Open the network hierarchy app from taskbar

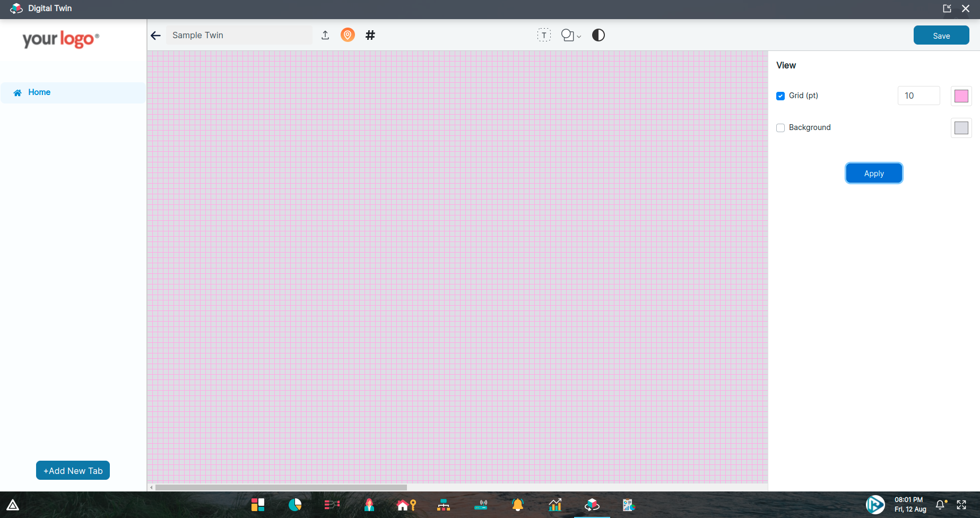(443, 505)
